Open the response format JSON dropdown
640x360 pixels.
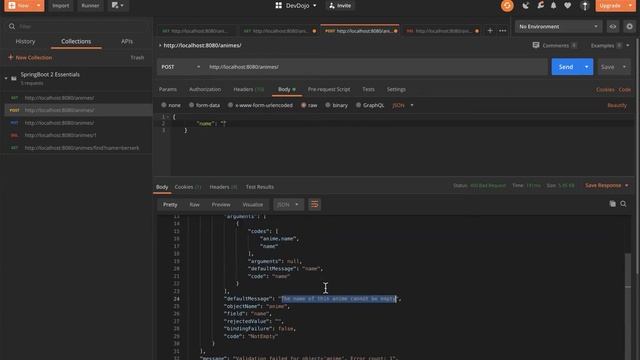(288, 204)
